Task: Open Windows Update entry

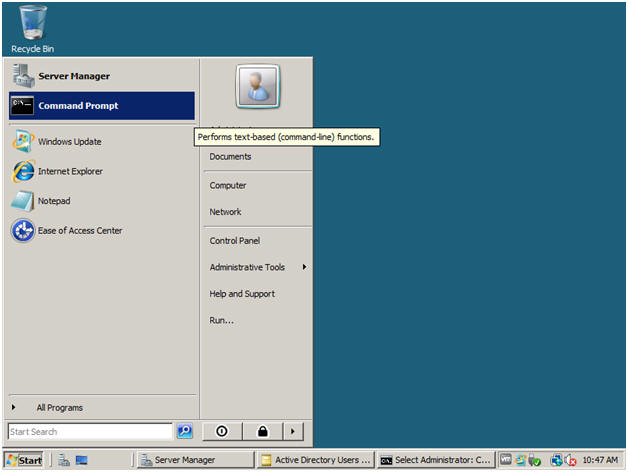Action: coord(70,141)
